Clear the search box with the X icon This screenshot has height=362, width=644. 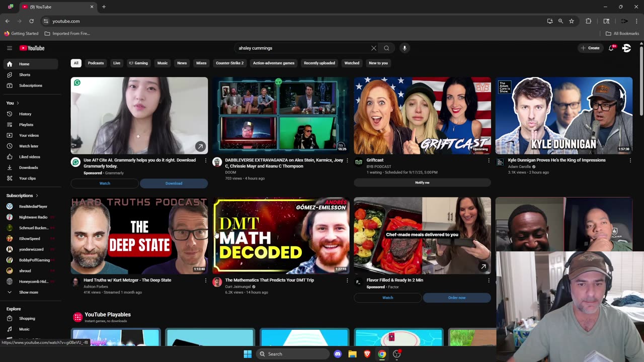click(374, 48)
